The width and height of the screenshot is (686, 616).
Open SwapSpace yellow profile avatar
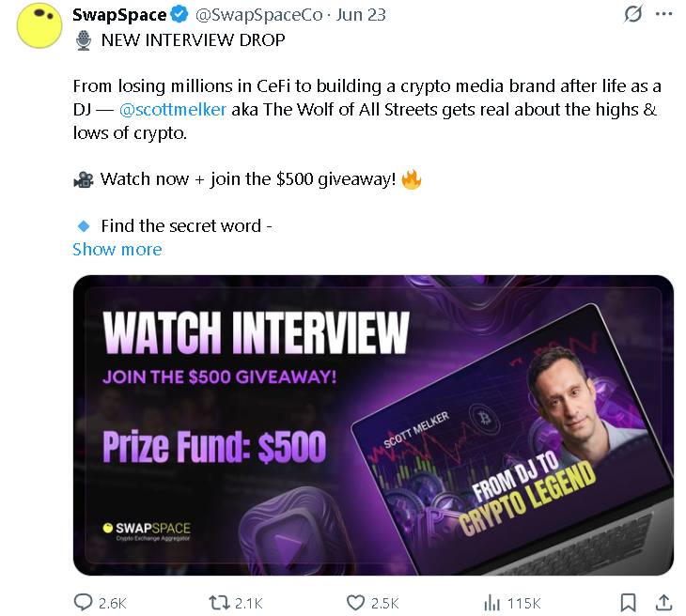(x=39, y=25)
